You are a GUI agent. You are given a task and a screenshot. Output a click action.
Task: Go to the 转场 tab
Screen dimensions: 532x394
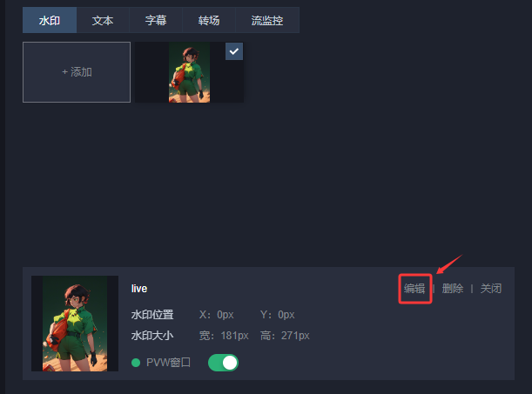pyautogui.click(x=209, y=20)
